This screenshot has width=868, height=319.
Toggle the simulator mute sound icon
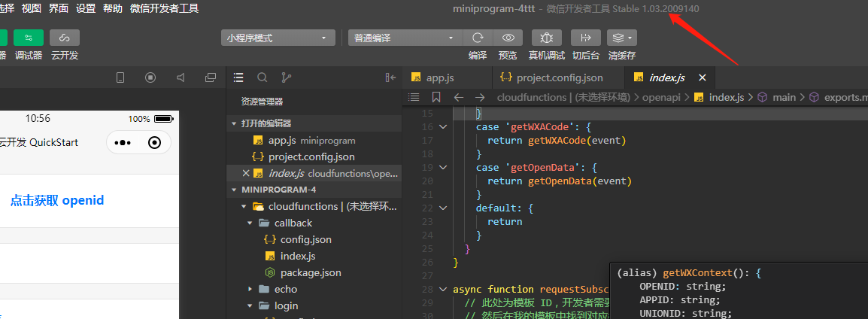[181, 77]
